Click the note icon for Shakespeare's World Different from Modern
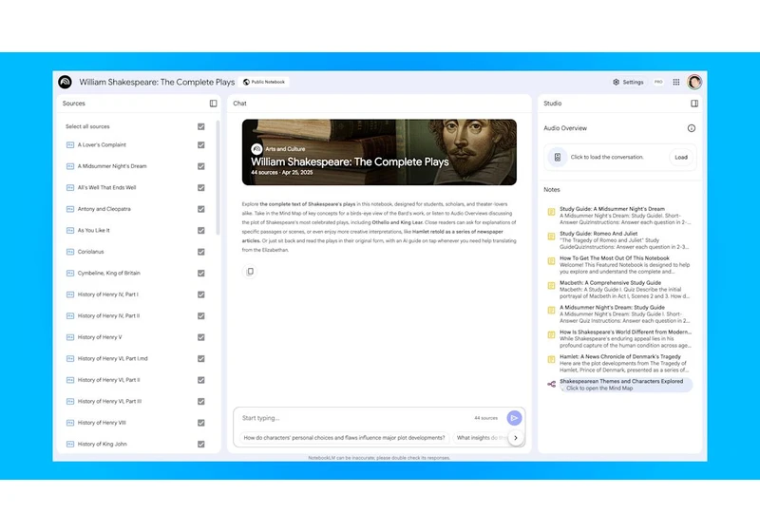The width and height of the screenshot is (760, 532). 552,334
